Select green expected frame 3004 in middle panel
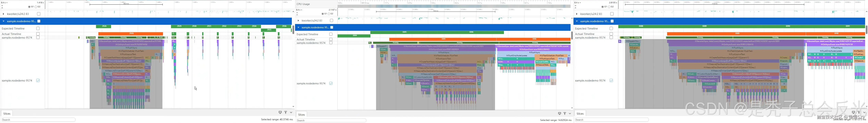Screen dimensions: 868x123 (354, 36)
